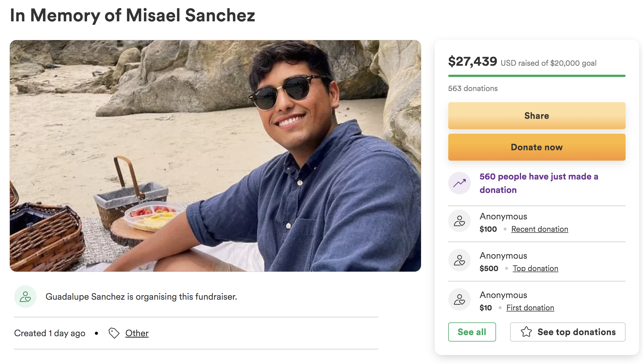
Task: Click the Share button
Action: (x=537, y=116)
